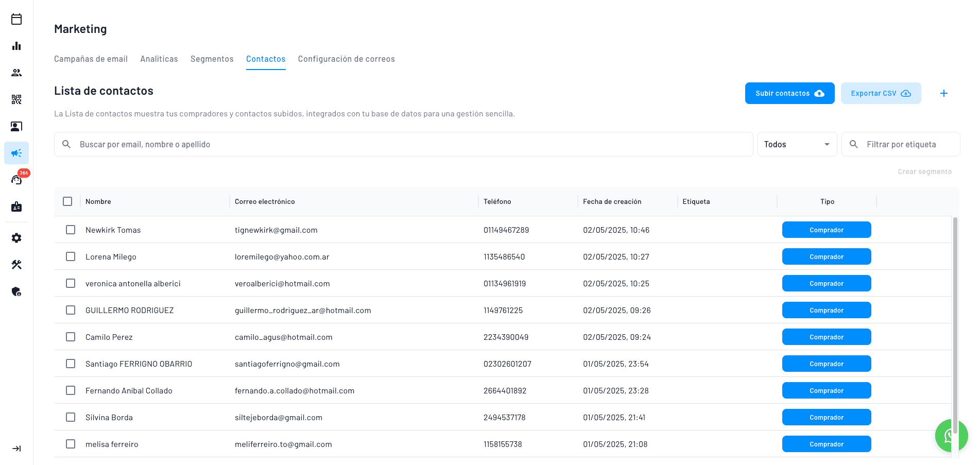980x465 pixels.
Task: Click the Subir contactos button
Action: 789,93
